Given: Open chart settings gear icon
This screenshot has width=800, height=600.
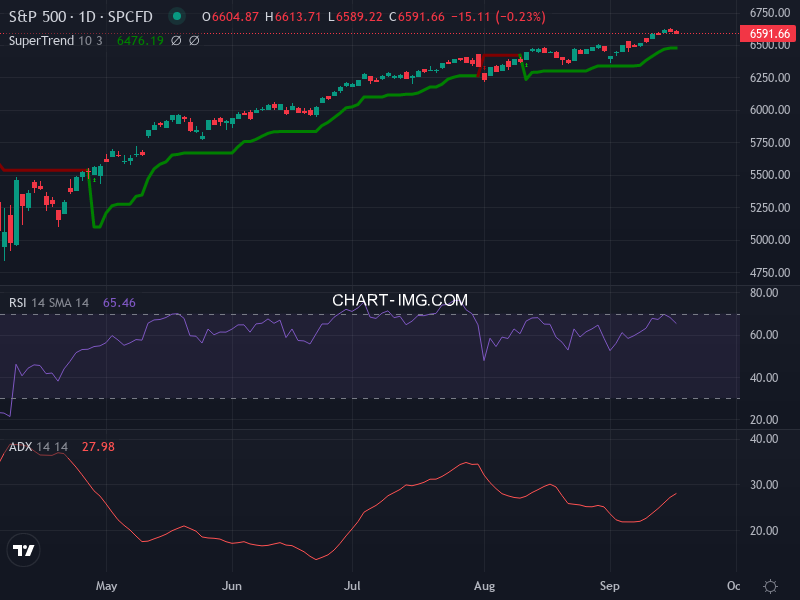Looking at the screenshot, I should [770, 586].
